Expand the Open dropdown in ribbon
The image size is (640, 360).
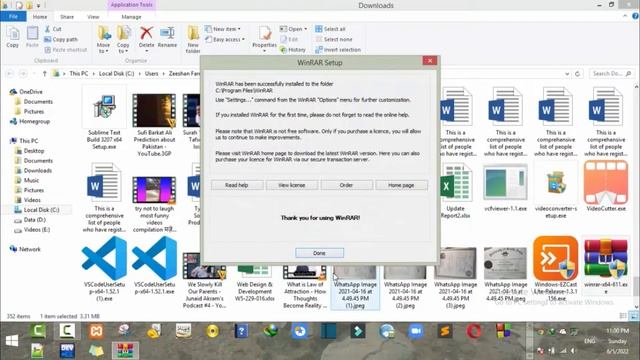[x=293, y=29]
